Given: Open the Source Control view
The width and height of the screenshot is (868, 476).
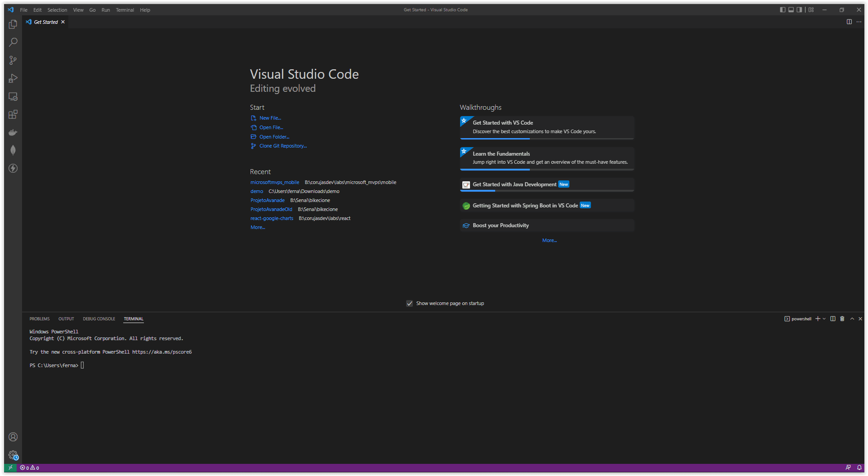Looking at the screenshot, I should 13,60.
